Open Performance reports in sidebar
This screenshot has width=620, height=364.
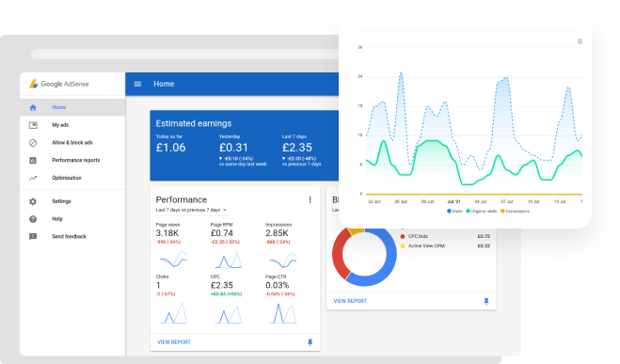pos(75,160)
